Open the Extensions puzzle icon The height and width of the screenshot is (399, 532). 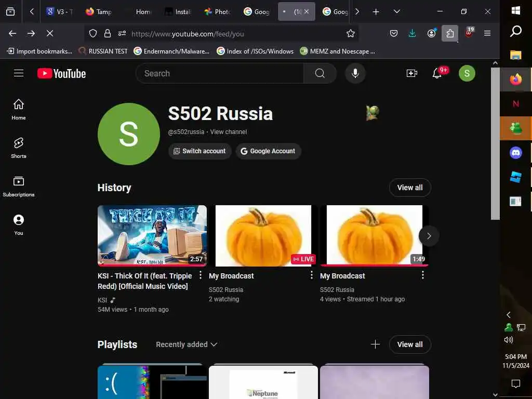click(450, 33)
